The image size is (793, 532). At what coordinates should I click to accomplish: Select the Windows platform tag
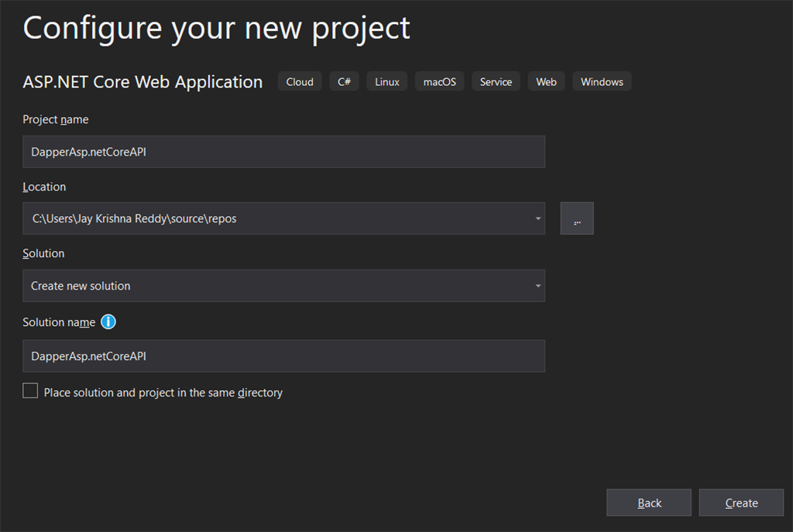pyautogui.click(x=602, y=81)
